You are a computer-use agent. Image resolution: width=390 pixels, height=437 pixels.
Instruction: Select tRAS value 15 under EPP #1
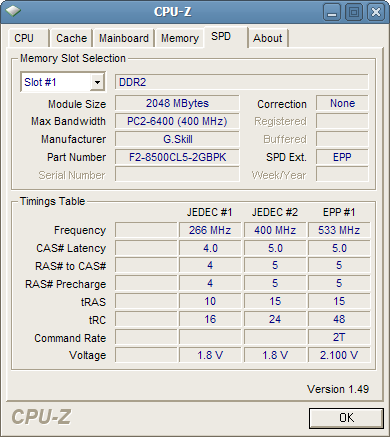pos(339,301)
